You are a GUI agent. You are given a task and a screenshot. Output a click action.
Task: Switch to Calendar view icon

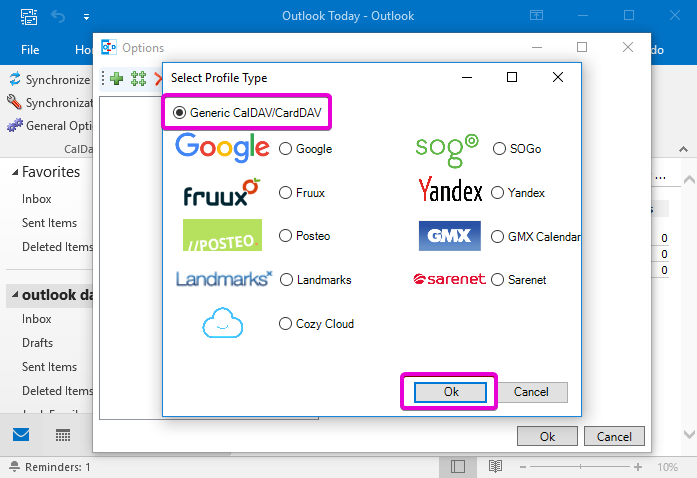(63, 435)
